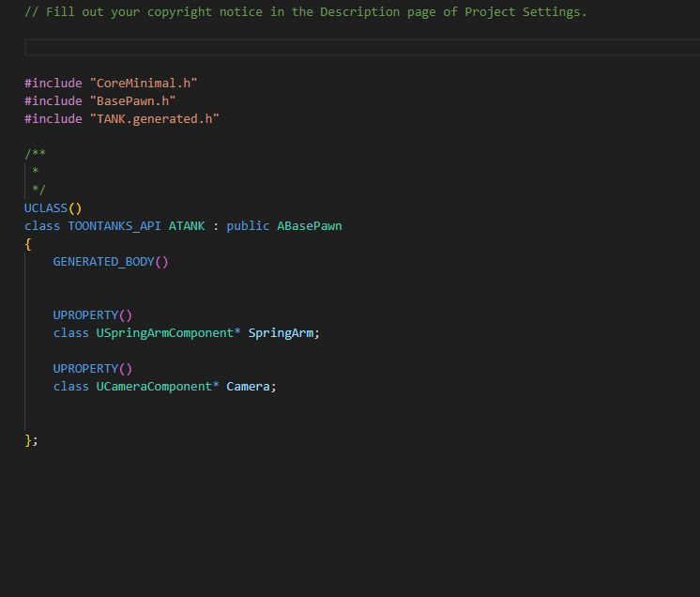This screenshot has width=700, height=597.
Task: Click the ATANK class name
Action: pyautogui.click(x=187, y=226)
